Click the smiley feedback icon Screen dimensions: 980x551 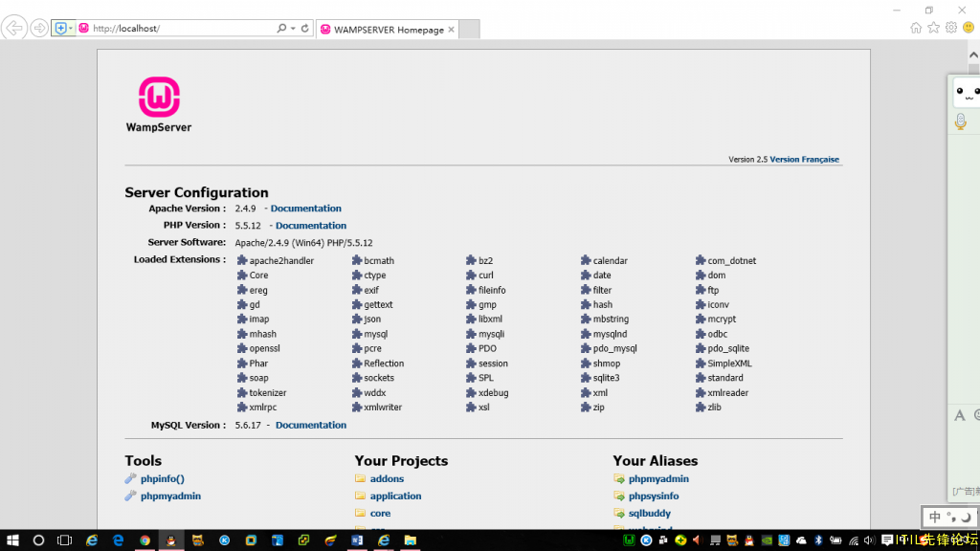[x=969, y=28]
